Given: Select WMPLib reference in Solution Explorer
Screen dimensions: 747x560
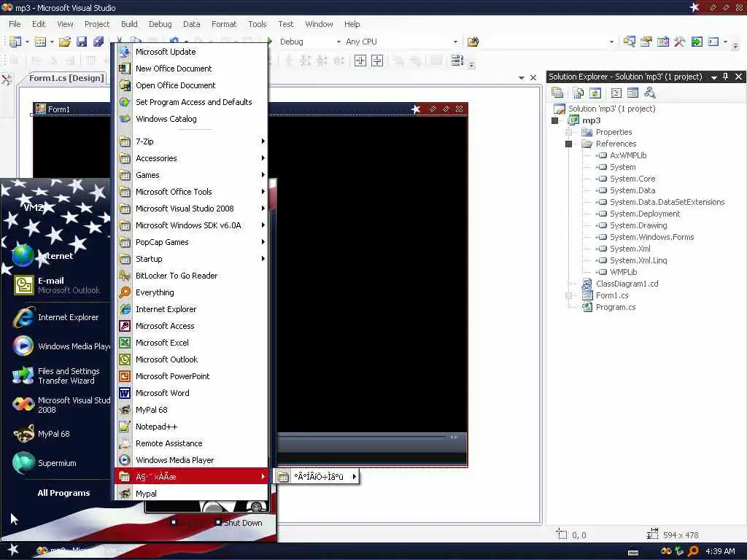Looking at the screenshot, I should coord(623,272).
